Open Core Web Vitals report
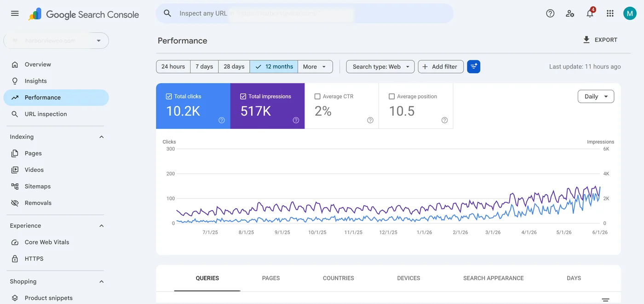This screenshot has height=304, width=644. pyautogui.click(x=56, y=242)
